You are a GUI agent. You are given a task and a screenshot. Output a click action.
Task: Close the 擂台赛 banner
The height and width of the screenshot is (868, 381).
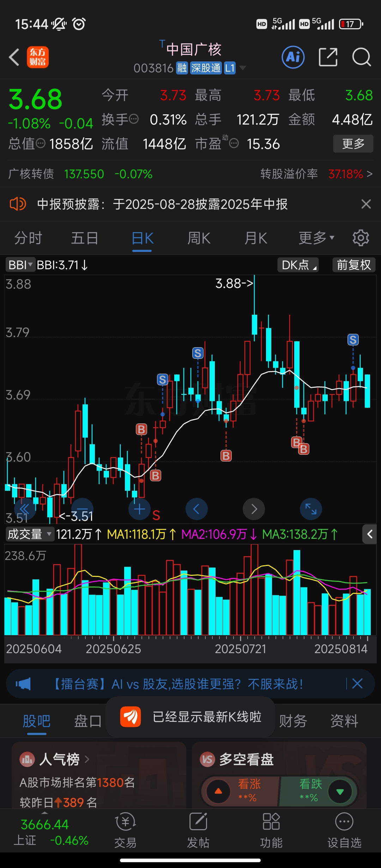pos(357,684)
